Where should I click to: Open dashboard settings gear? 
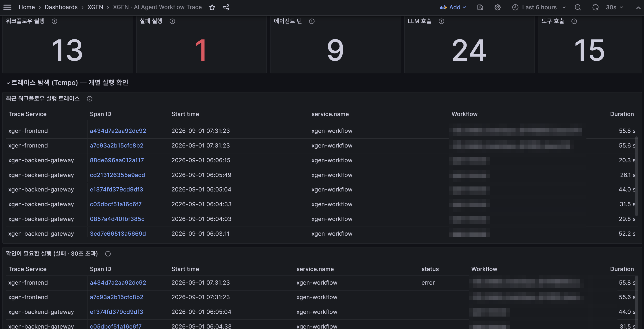(497, 7)
